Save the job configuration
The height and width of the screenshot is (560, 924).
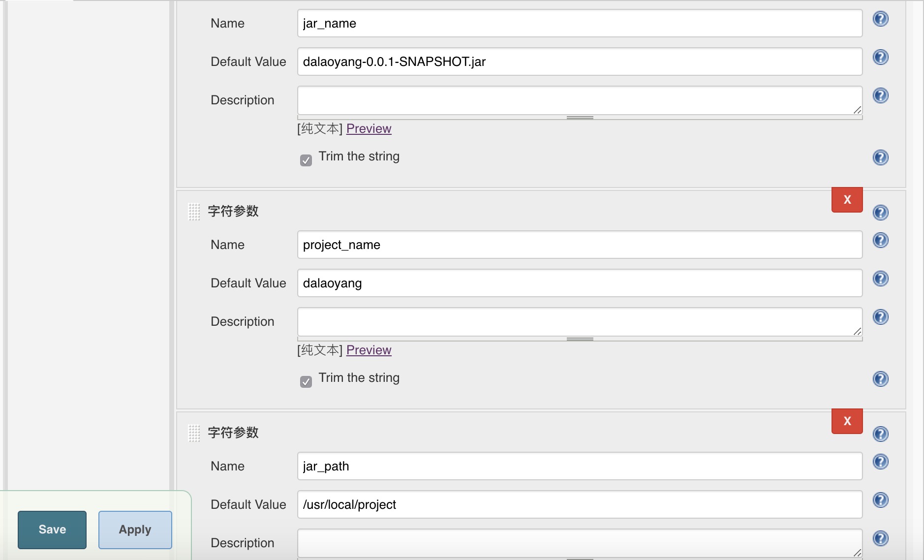[52, 529]
